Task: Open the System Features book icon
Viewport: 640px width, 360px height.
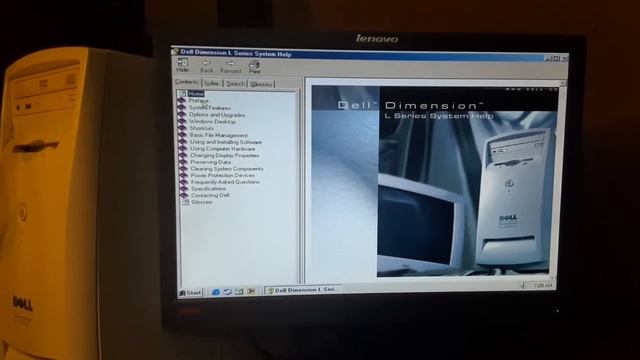Action: (x=182, y=107)
